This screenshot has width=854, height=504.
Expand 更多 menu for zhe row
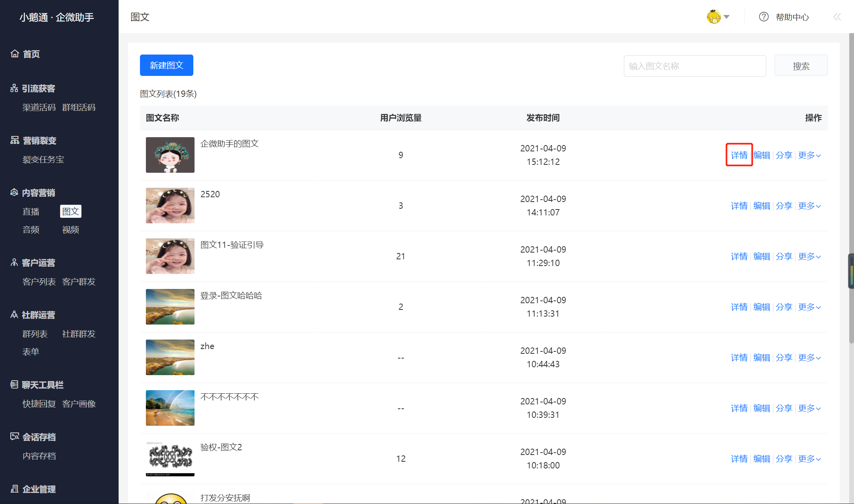click(x=809, y=357)
